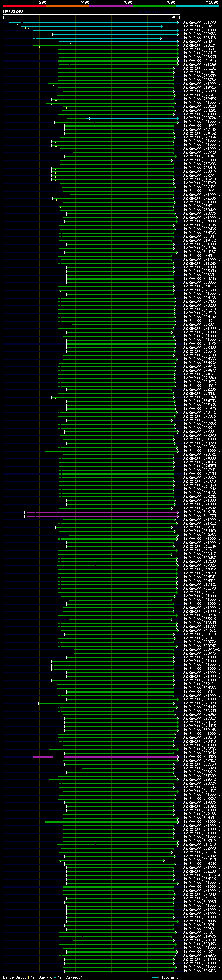The image size is (222, 980).
Task: Select hit label UniRef100_Q8DRL4
Action: (x=199, y=615)
